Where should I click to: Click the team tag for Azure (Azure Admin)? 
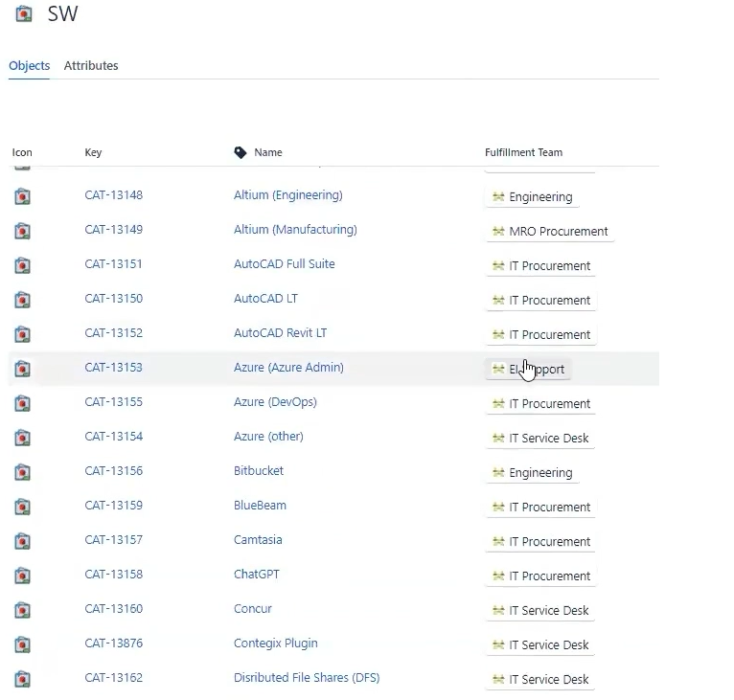pyautogui.click(x=528, y=370)
